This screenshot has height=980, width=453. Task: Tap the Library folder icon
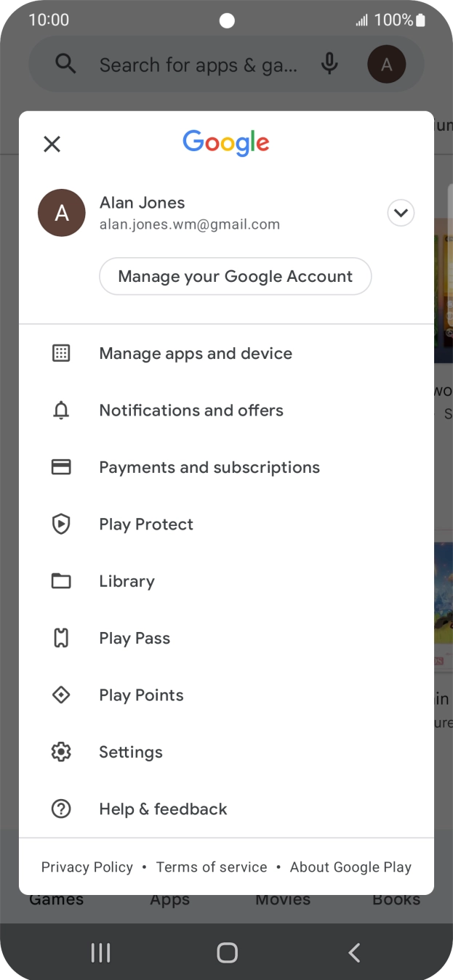coord(61,581)
